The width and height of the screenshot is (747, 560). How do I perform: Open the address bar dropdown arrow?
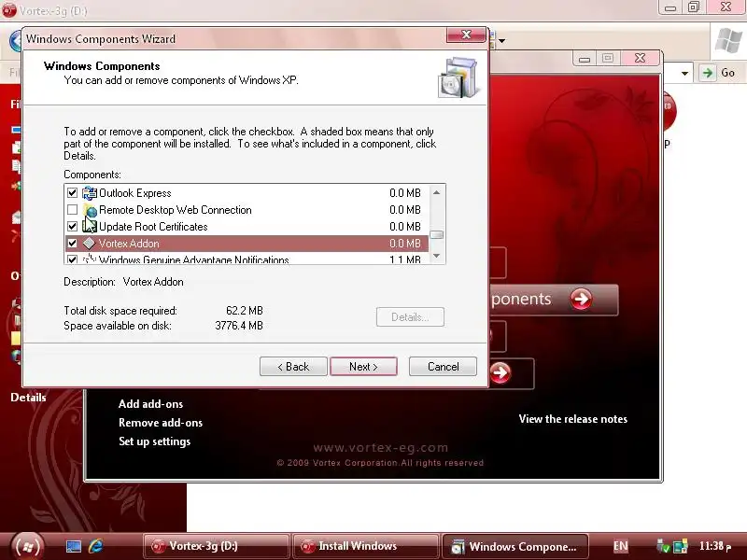coord(684,74)
